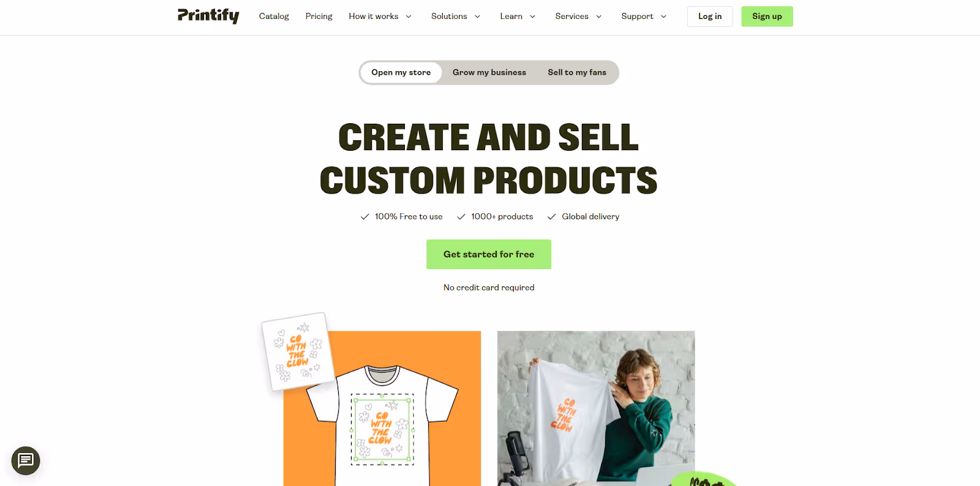The height and width of the screenshot is (486, 980).
Task: Click the checkmark beside 1000+ products
Action: [461, 217]
